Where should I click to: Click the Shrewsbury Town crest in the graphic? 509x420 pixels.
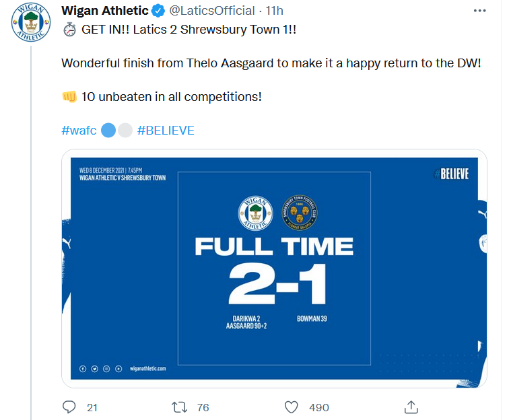click(x=298, y=212)
